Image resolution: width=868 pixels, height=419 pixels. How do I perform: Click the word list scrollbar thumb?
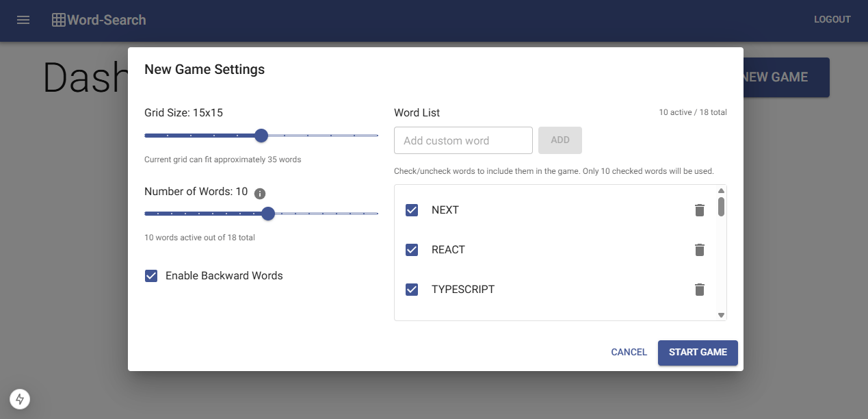coord(721,206)
